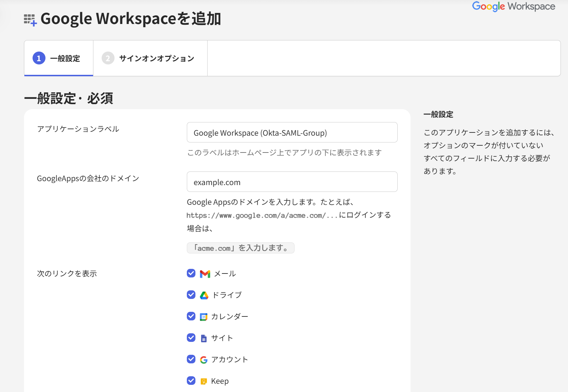568x392 pixels.
Task: Click the step 1 number badge
Action: (39, 58)
